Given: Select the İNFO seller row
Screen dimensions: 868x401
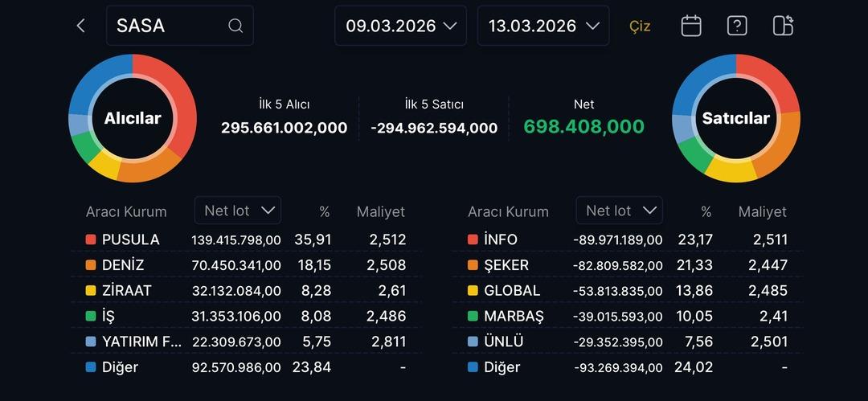Looking at the screenshot, I should pos(627,239).
